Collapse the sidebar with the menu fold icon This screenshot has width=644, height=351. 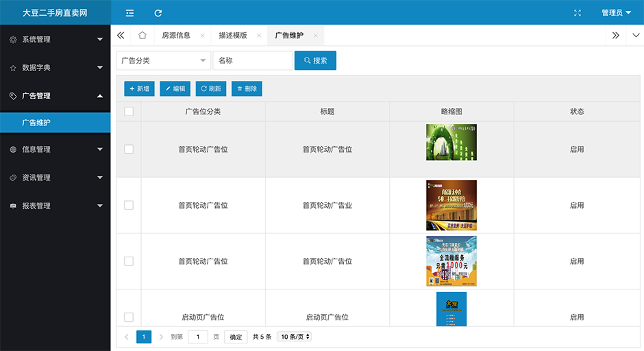click(130, 13)
